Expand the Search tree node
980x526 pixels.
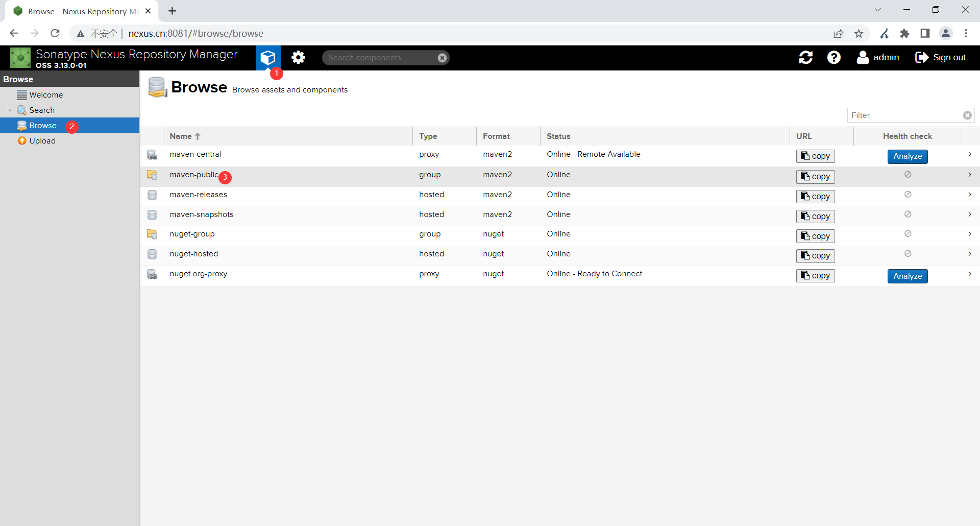tap(10, 110)
